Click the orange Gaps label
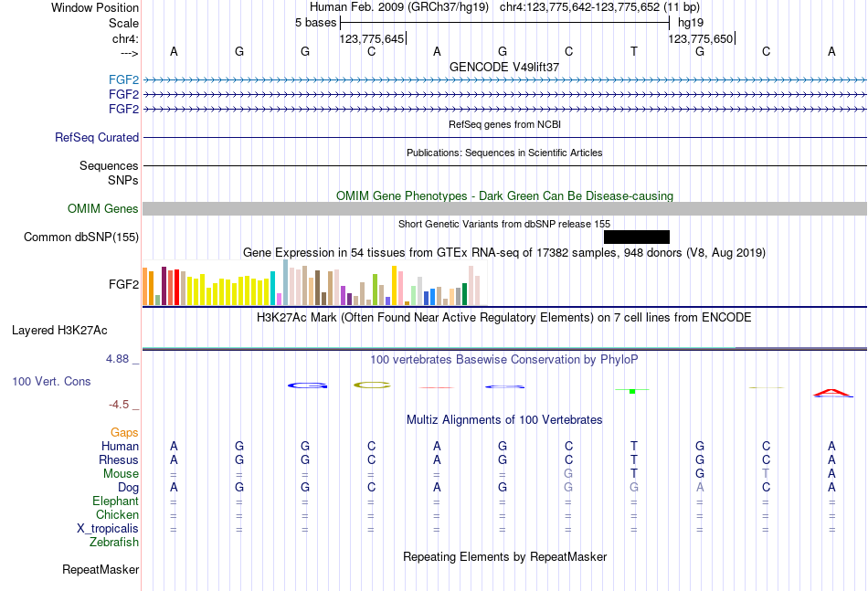 click(124, 432)
